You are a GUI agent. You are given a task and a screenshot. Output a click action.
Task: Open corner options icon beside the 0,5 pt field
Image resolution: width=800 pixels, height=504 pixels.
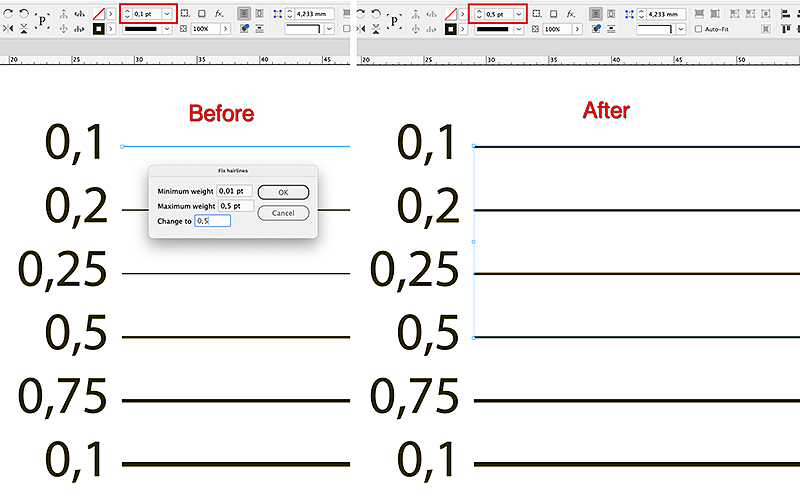coord(535,13)
